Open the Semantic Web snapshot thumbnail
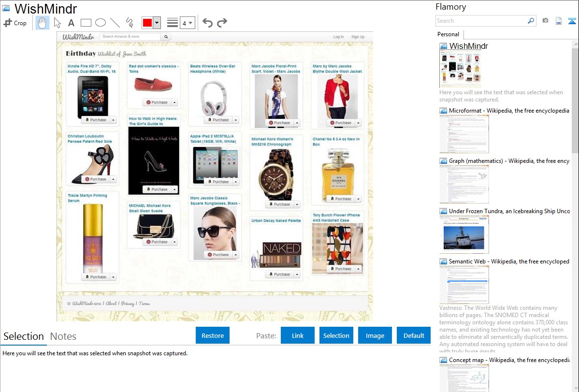 coord(464,284)
